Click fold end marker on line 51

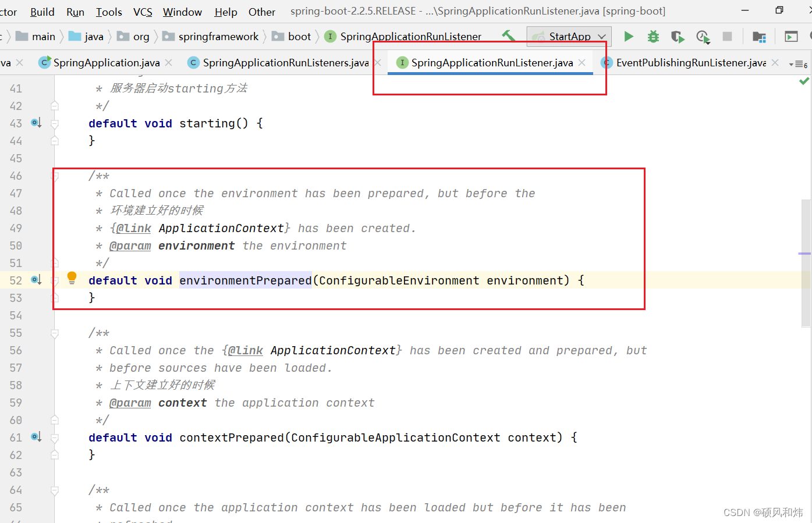[55, 262]
